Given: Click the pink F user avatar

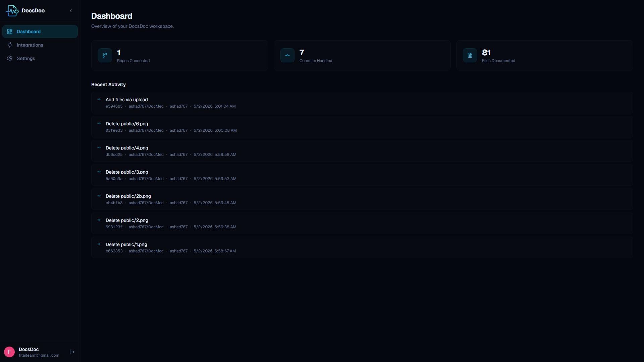Looking at the screenshot, I should point(9,352).
